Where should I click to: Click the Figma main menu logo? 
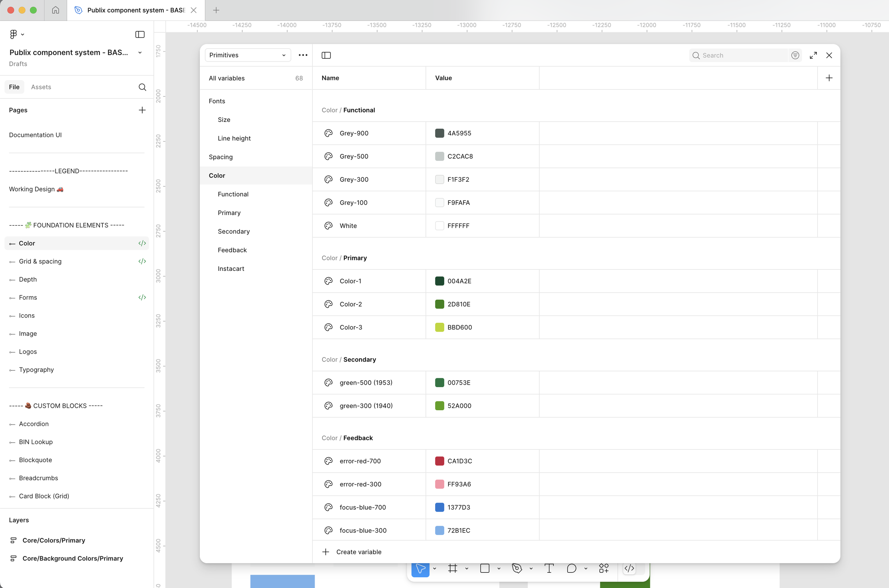click(x=14, y=34)
